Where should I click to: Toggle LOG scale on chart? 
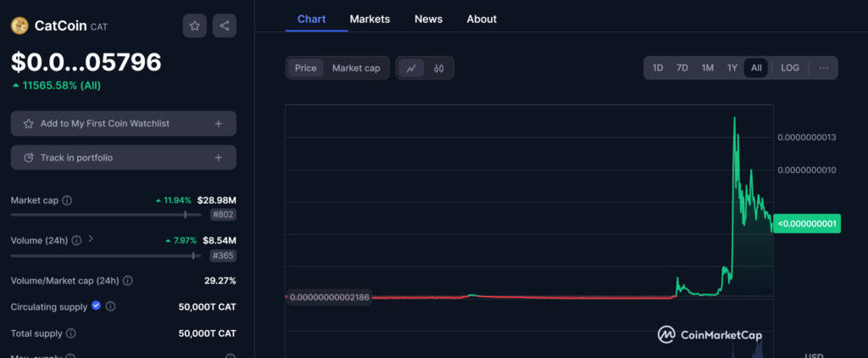tap(790, 68)
